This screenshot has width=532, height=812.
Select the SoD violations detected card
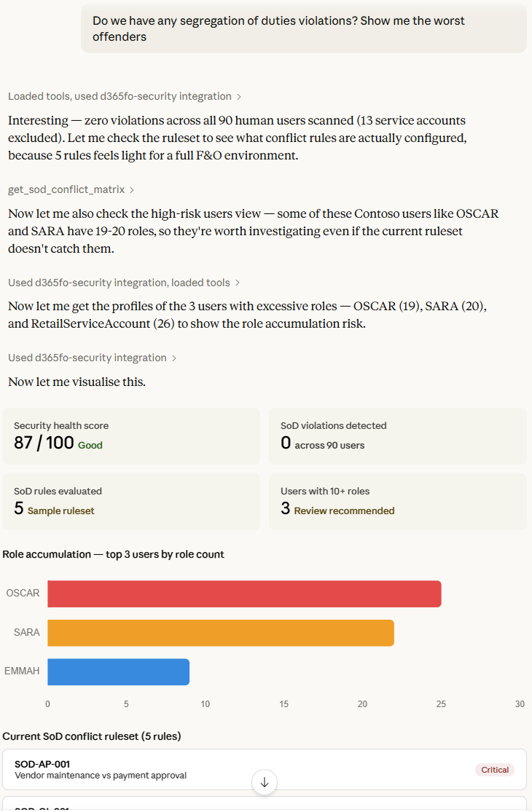click(x=397, y=435)
